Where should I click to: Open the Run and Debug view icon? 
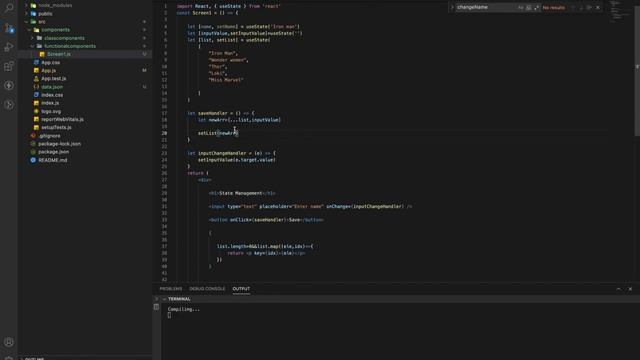click(x=9, y=47)
